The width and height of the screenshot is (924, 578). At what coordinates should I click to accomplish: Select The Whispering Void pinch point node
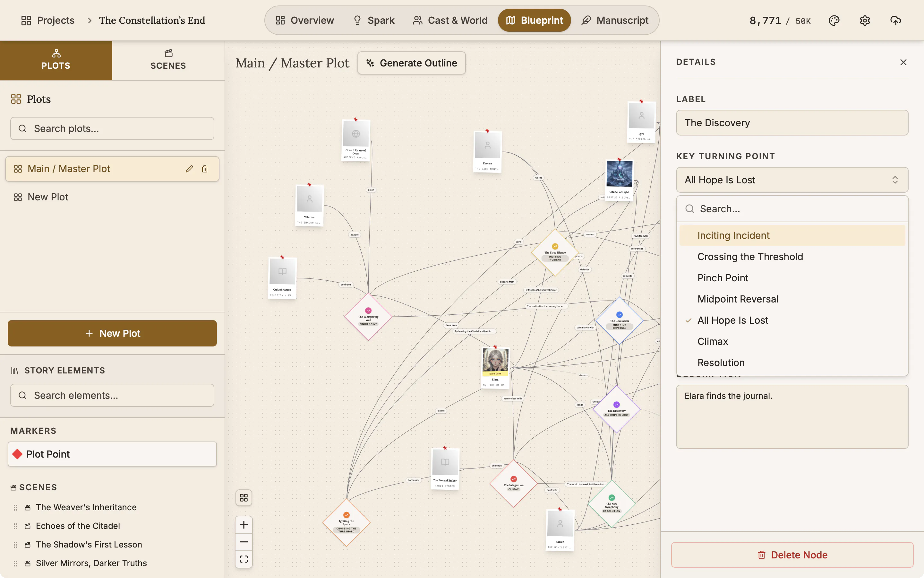pos(368,317)
